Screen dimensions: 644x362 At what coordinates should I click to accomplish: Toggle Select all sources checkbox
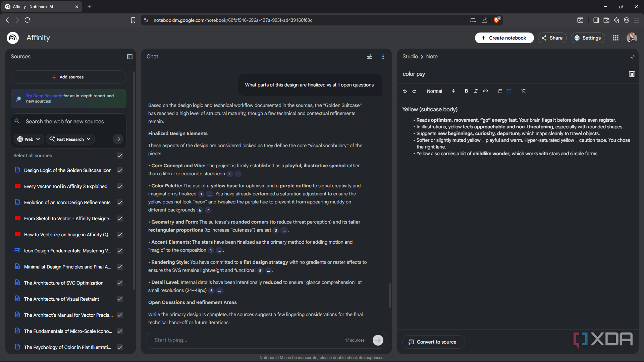coord(120,156)
